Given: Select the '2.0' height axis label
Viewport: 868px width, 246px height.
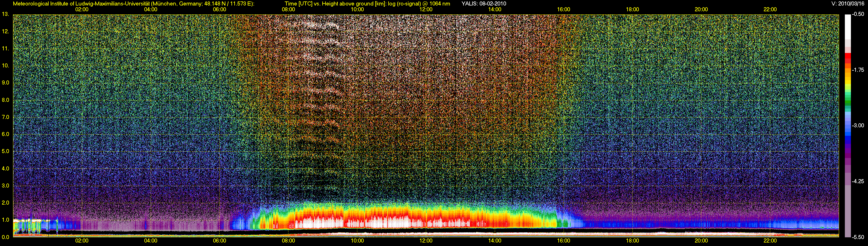Looking at the screenshot, I should click(x=5, y=203).
